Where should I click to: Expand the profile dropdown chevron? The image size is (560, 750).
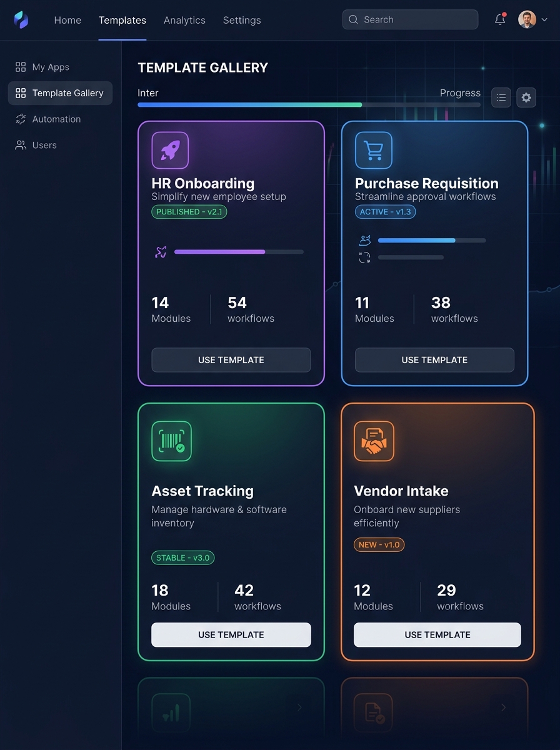[544, 20]
